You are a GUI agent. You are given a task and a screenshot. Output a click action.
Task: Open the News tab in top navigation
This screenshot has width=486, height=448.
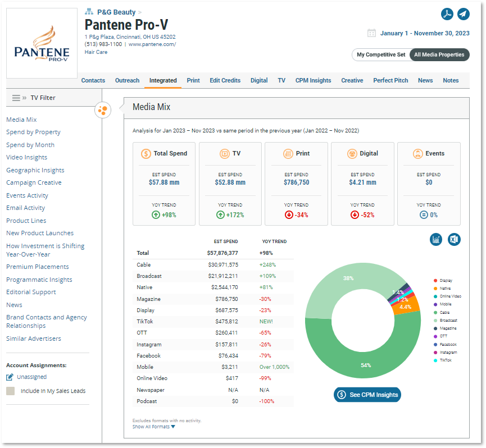425,80
